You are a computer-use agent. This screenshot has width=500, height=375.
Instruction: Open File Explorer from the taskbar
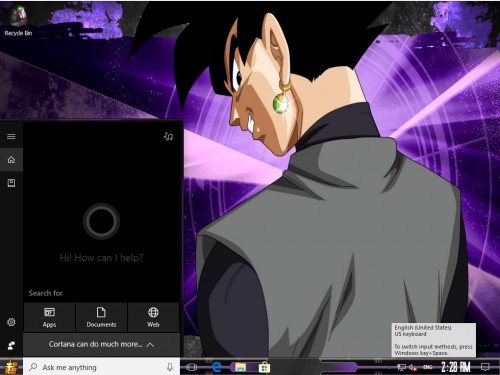(240, 367)
